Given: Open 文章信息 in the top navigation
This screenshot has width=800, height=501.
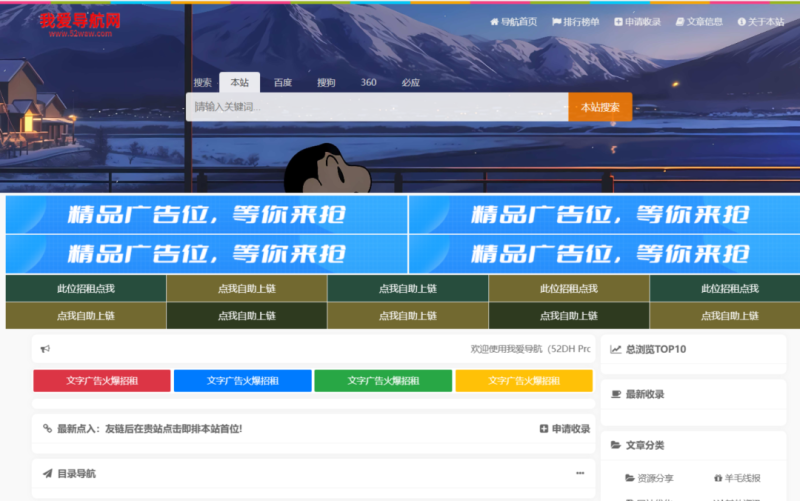Looking at the screenshot, I should pyautogui.click(x=699, y=21).
